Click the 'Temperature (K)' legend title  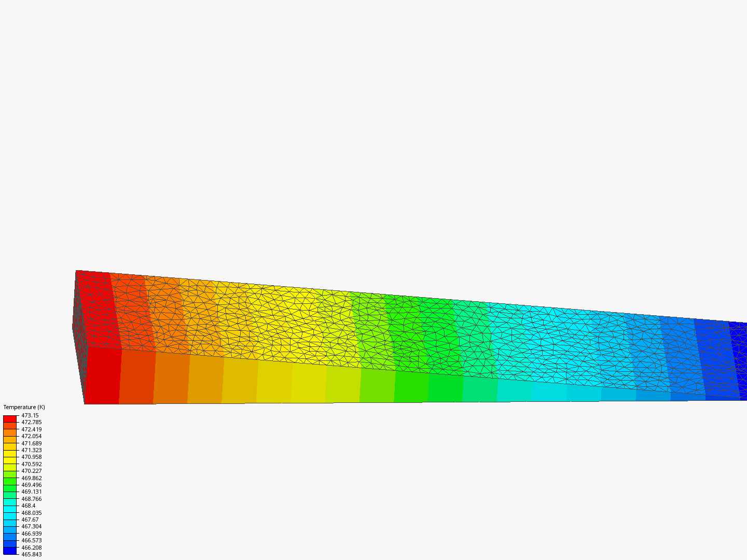click(x=24, y=407)
